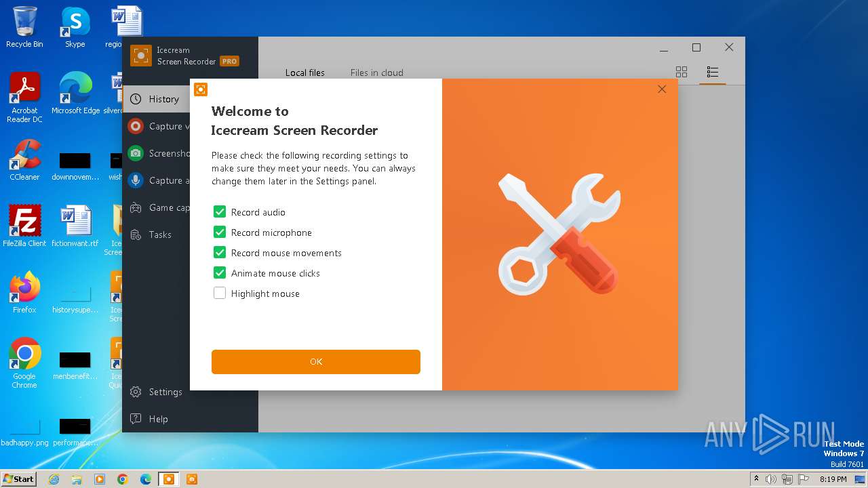
Task: Open Acrobat Reader DC desktop icon
Action: [24, 98]
